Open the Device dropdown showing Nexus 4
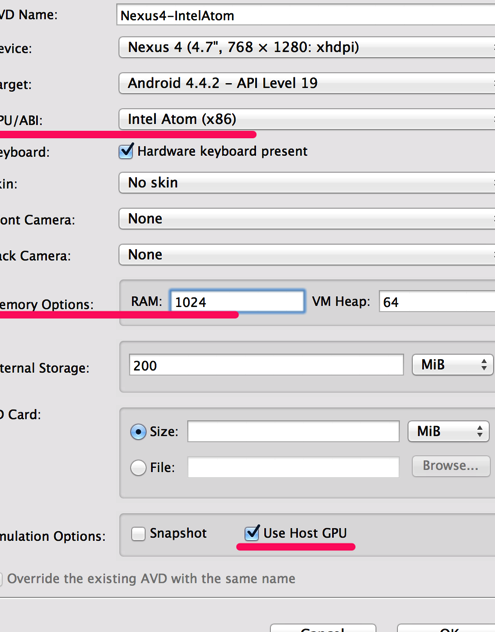Screen dimensions: 495x632 coord(307,47)
